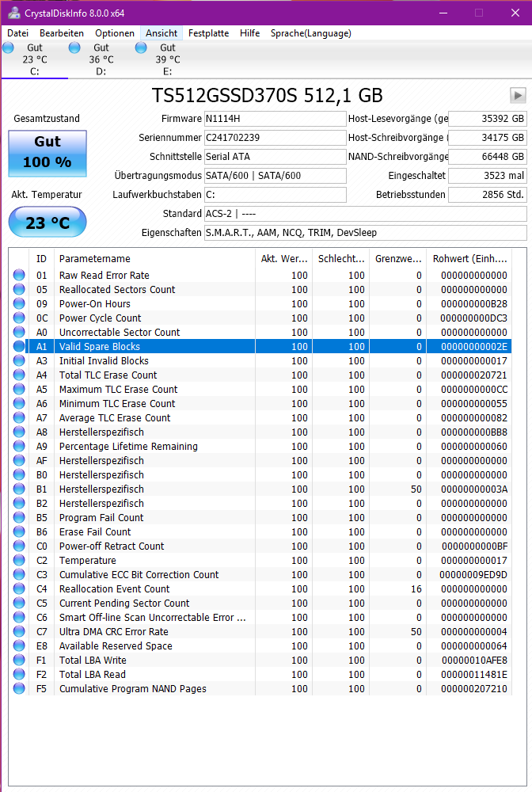Click status orb for Maximum TLC Erase Count
The height and width of the screenshot is (792, 532).
[19, 389]
